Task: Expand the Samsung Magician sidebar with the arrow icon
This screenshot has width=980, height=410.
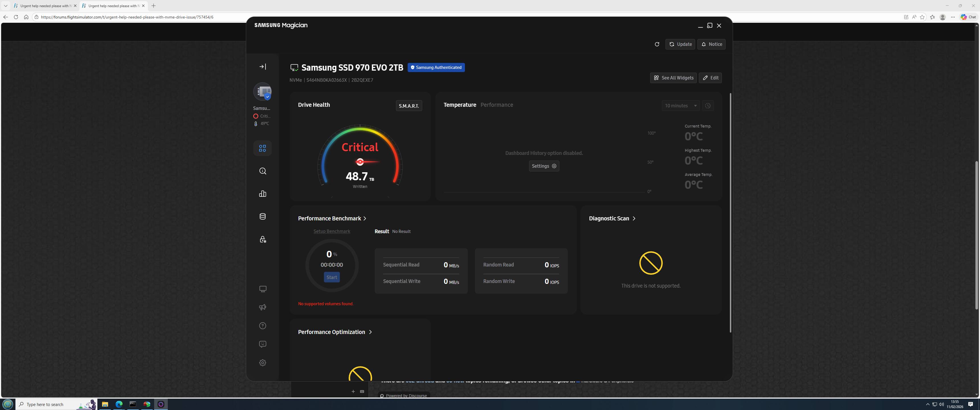Action: [262, 67]
